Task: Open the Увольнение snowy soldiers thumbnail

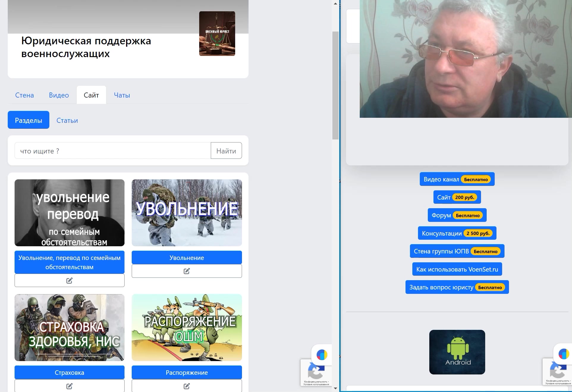Action: (187, 213)
